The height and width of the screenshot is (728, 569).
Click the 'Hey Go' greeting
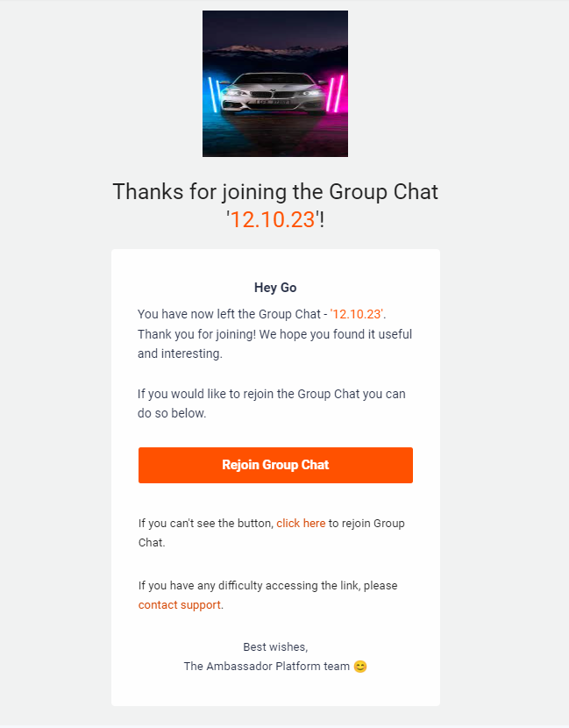pos(275,288)
